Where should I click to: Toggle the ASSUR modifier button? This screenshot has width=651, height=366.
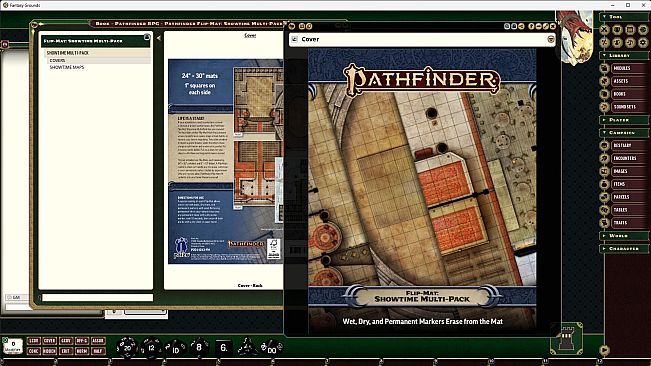pos(98,341)
